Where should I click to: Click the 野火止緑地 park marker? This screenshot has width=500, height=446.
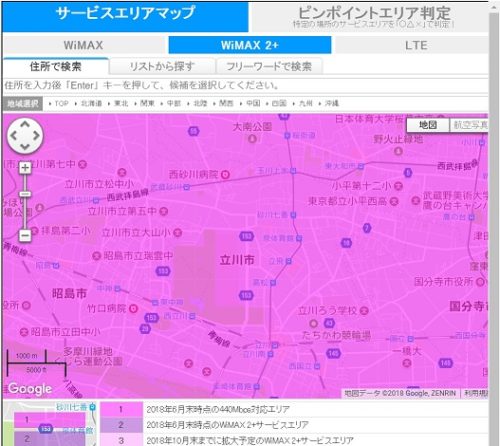[x=398, y=151]
